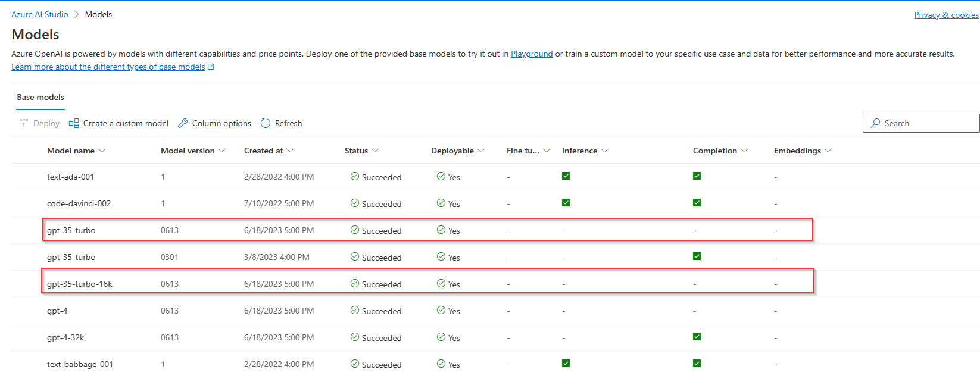This screenshot has width=980, height=376.
Task: Open the Playground link
Action: coord(532,54)
